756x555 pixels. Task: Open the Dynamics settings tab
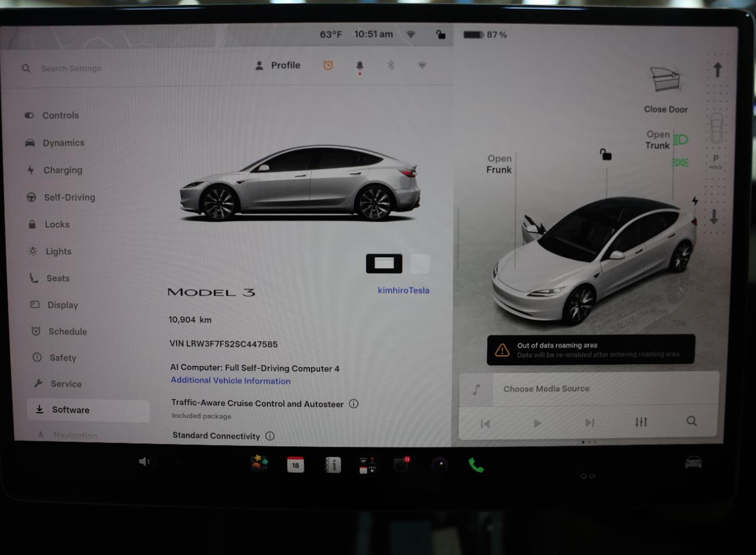55,143
